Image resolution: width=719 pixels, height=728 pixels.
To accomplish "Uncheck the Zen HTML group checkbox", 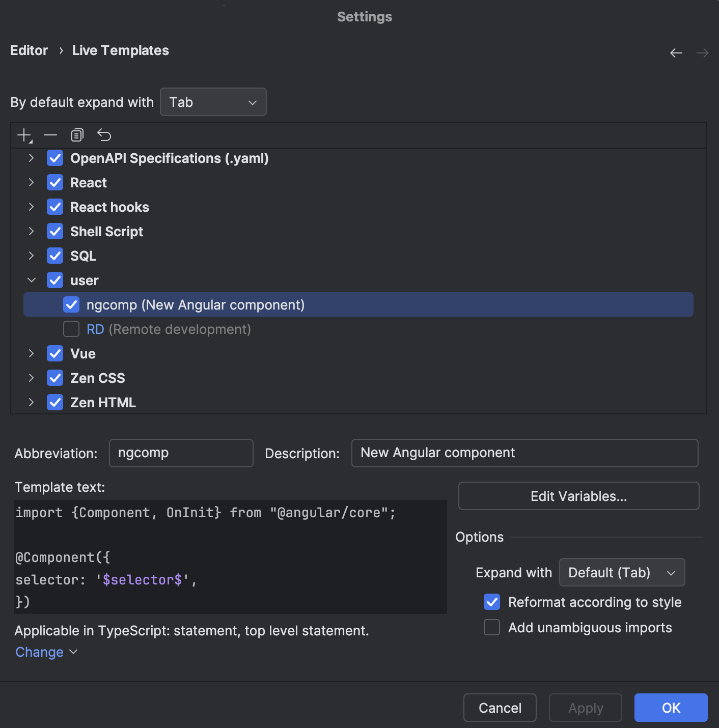I will pyautogui.click(x=55, y=403).
